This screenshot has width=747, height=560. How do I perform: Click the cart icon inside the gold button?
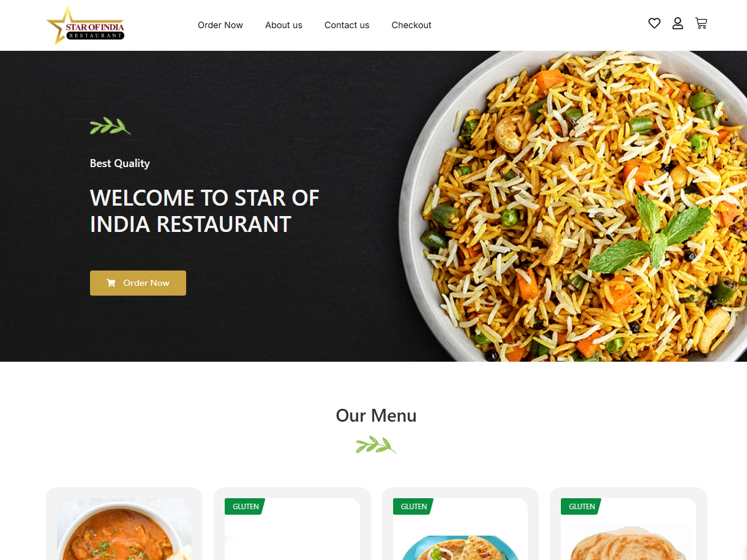pyautogui.click(x=111, y=283)
